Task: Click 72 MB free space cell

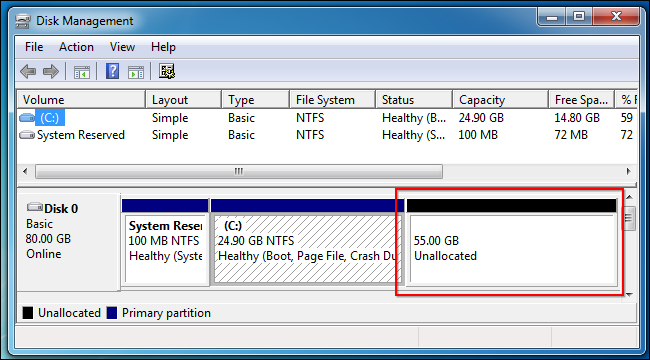Action: pos(571,135)
